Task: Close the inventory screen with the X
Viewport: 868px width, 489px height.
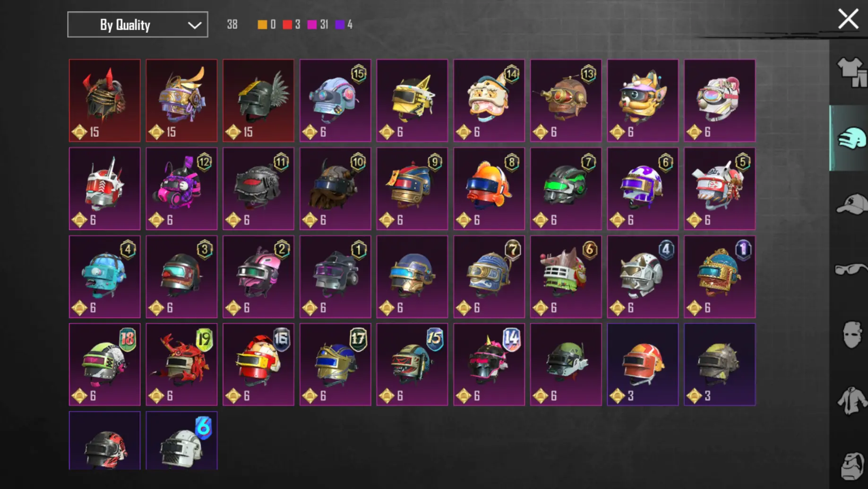Action: (848, 19)
